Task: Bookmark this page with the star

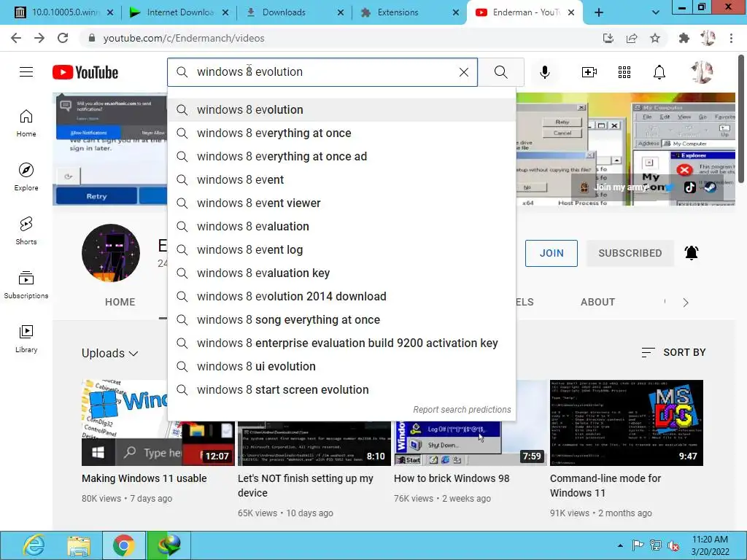Action: 655,38
